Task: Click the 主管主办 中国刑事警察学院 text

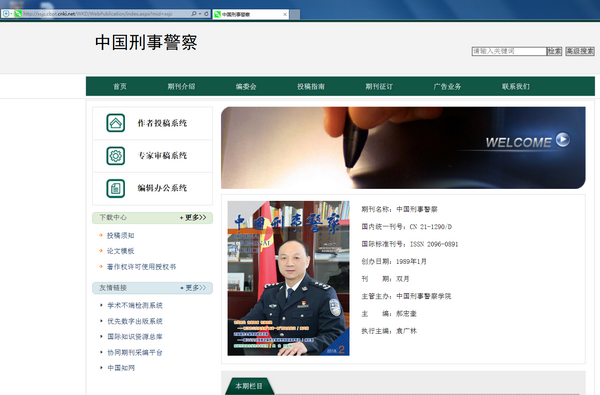Action: click(x=406, y=296)
